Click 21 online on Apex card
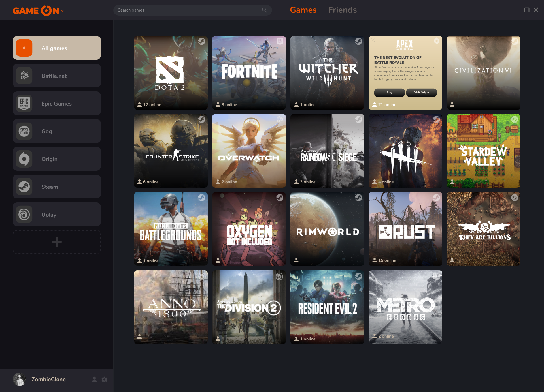The height and width of the screenshot is (392, 544). (384, 105)
